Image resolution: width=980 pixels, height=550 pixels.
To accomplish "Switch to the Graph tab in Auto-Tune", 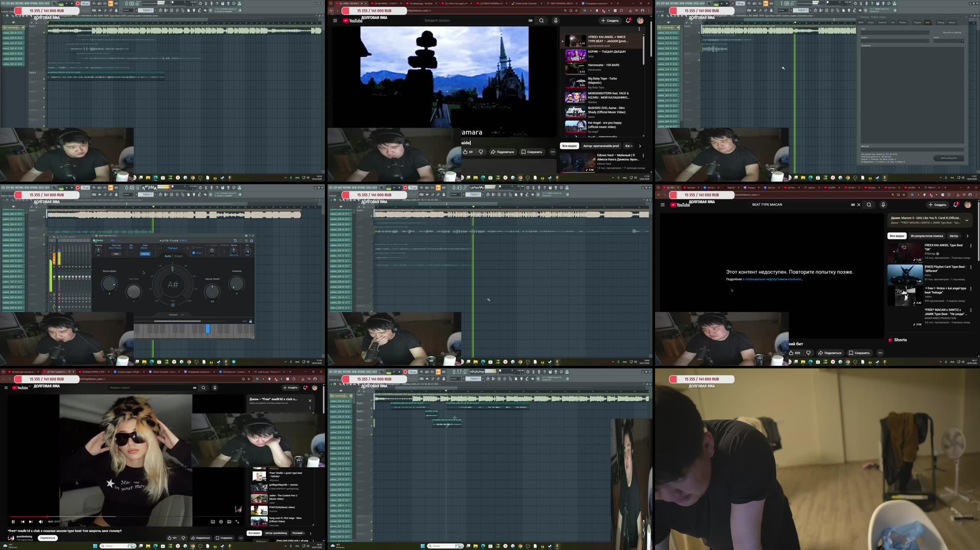I will 179,256.
